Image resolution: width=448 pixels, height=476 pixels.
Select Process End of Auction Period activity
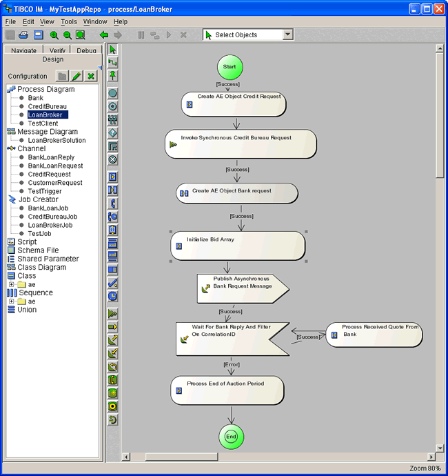click(227, 390)
